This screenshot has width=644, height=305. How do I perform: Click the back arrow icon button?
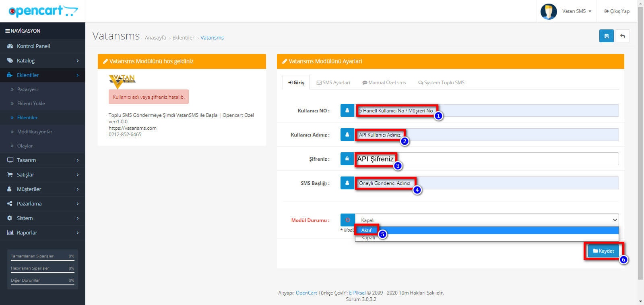(622, 36)
